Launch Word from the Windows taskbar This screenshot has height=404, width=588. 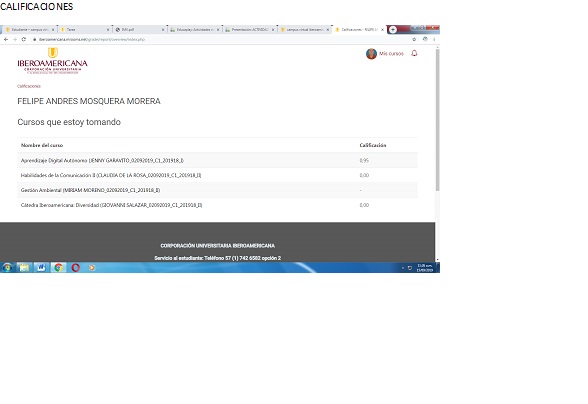[40, 267]
